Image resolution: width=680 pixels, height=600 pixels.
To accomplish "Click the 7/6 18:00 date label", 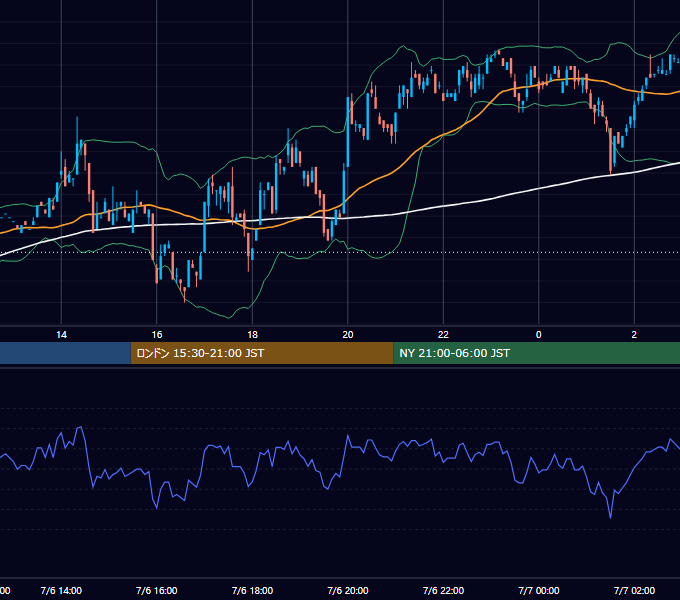I will coord(252,590).
